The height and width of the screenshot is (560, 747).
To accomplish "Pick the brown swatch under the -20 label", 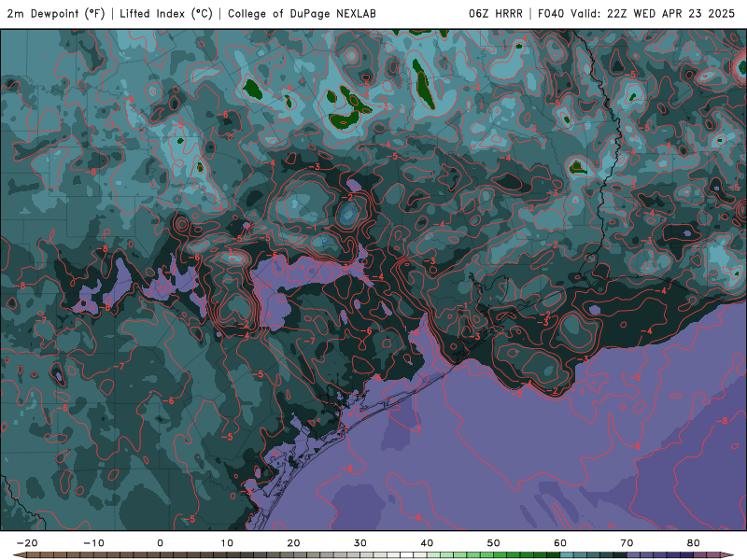I will (34, 555).
